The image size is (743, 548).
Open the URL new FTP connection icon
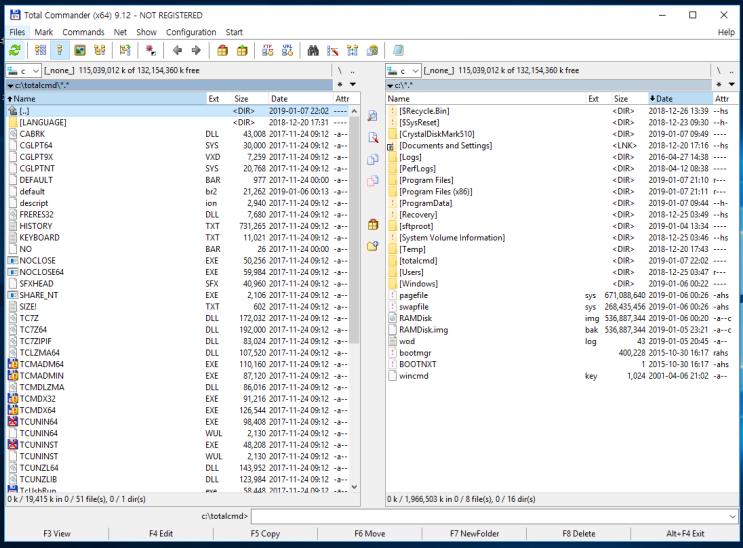287,50
